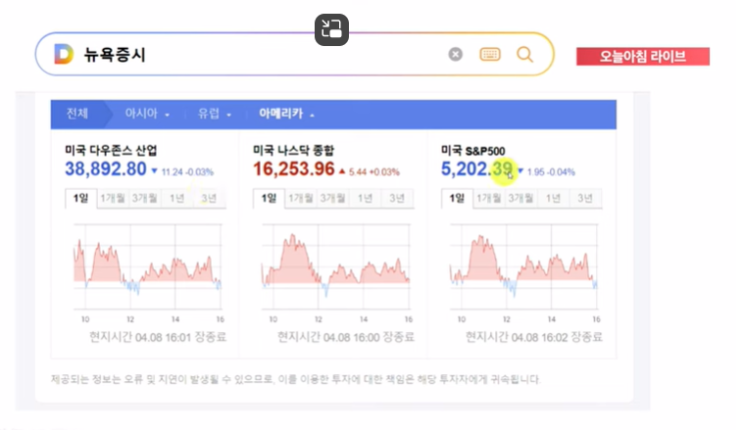
Task: Click the Nasdaq value 16,253.96
Action: pos(294,169)
